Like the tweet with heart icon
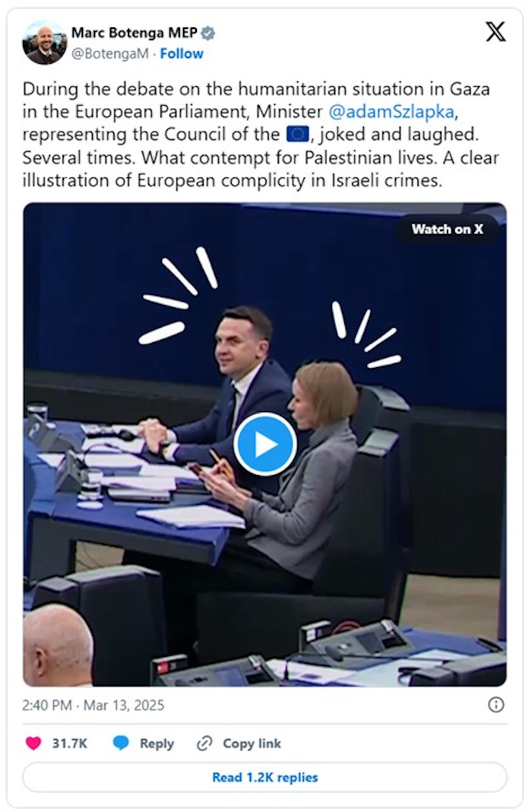 [33, 744]
